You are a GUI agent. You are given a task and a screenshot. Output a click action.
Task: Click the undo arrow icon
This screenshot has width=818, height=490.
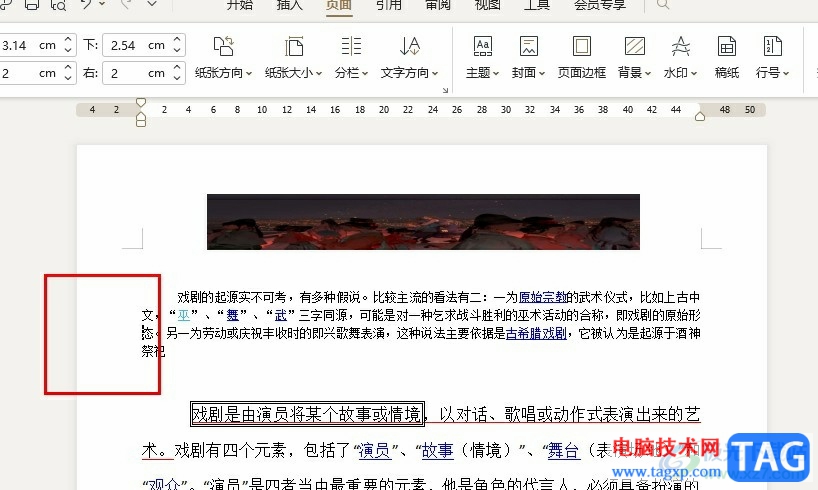[86, 5]
